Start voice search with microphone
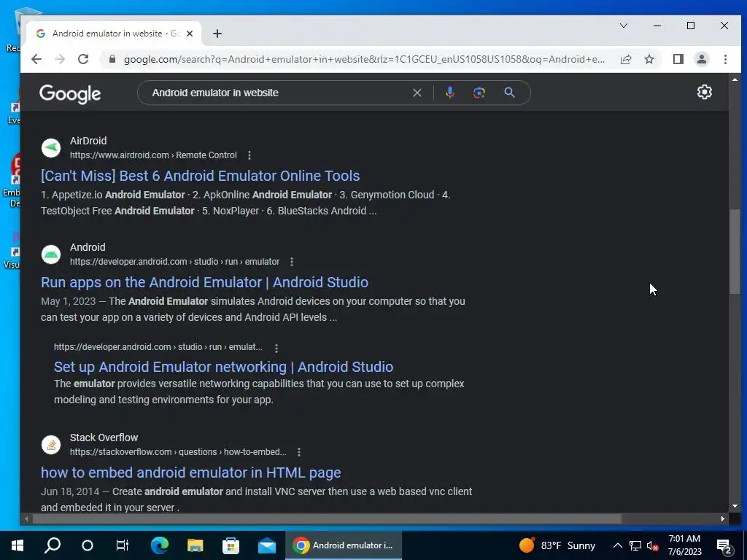 coord(449,93)
